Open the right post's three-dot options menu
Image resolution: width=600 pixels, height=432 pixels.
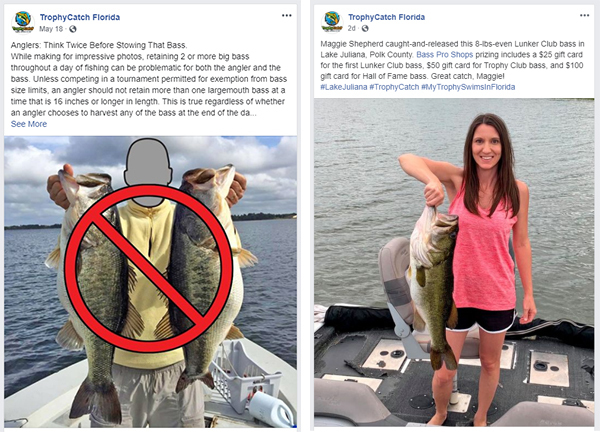click(584, 15)
